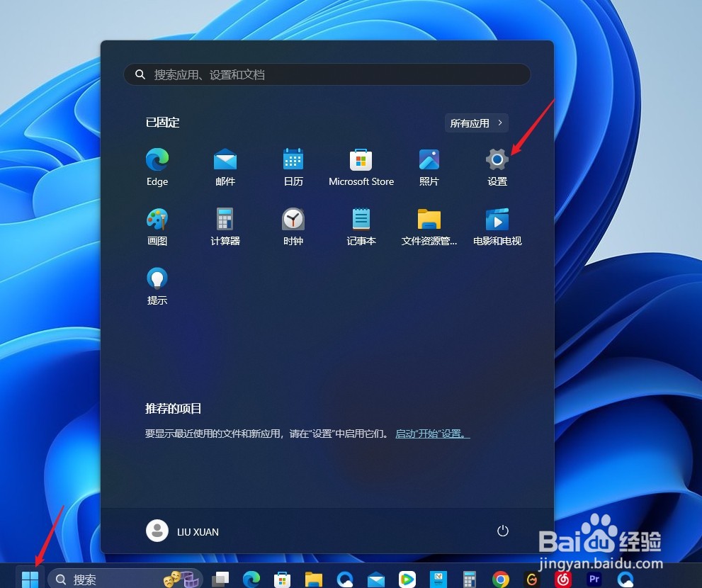Open the 日历 (Calendar) pinned app
This screenshot has width=702, height=588.
[293, 166]
